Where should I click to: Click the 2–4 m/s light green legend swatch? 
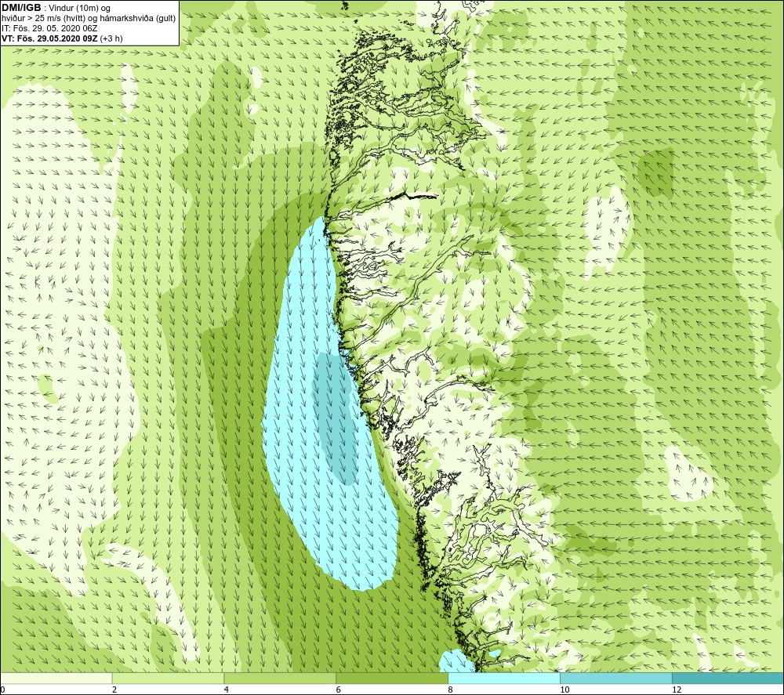[x=168, y=678]
